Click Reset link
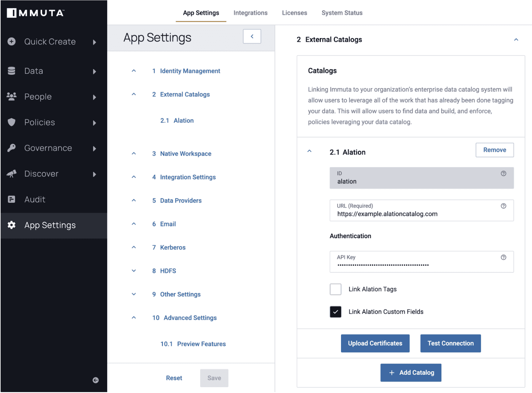The width and height of the screenshot is (532, 393). (x=174, y=378)
